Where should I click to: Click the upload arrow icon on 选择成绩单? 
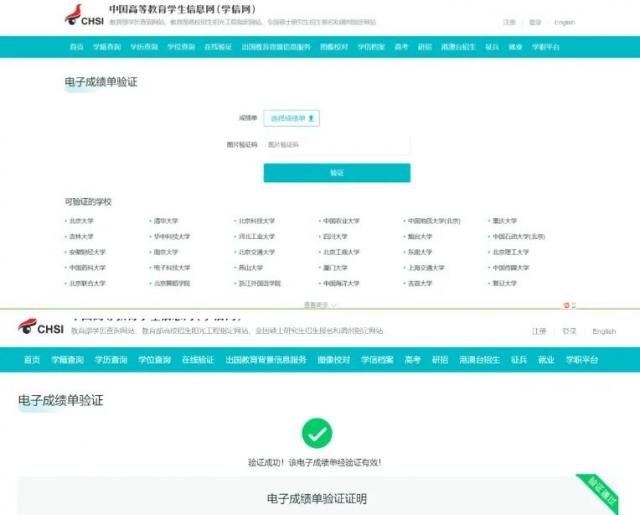tap(312, 118)
